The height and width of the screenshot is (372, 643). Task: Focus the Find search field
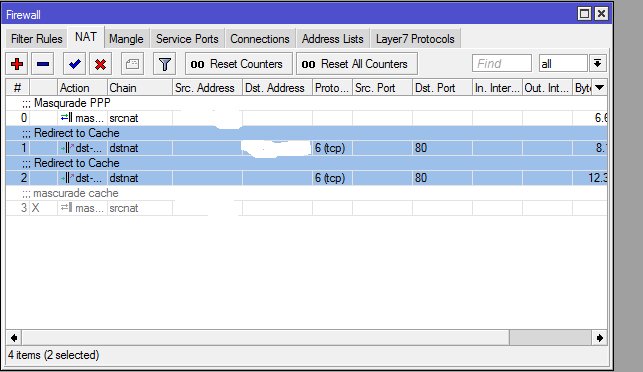click(502, 64)
